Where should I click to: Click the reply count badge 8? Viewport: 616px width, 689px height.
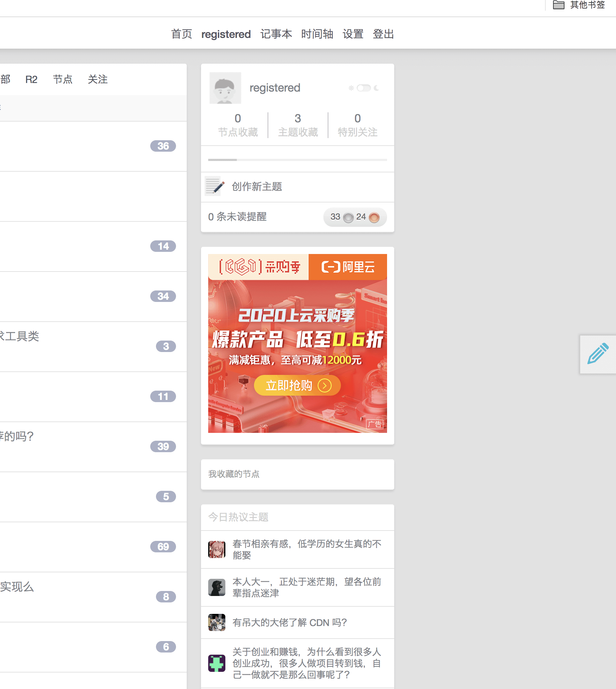coord(166,597)
